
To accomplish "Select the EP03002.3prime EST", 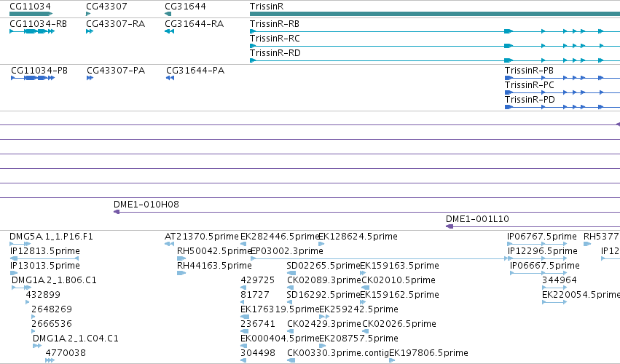I will coord(287,251).
